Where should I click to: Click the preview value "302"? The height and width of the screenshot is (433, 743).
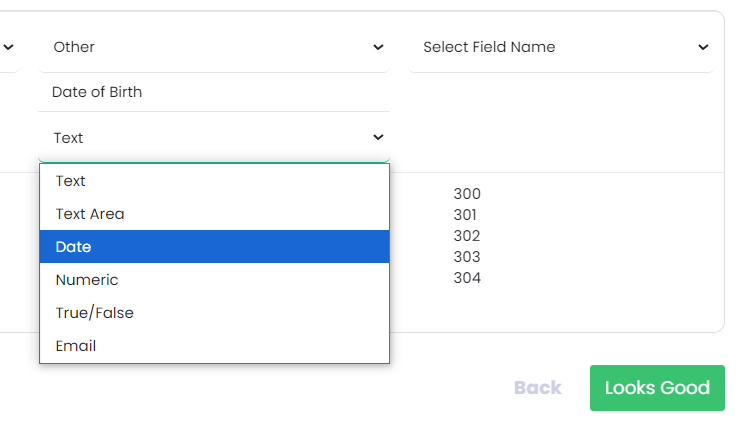pos(467,236)
